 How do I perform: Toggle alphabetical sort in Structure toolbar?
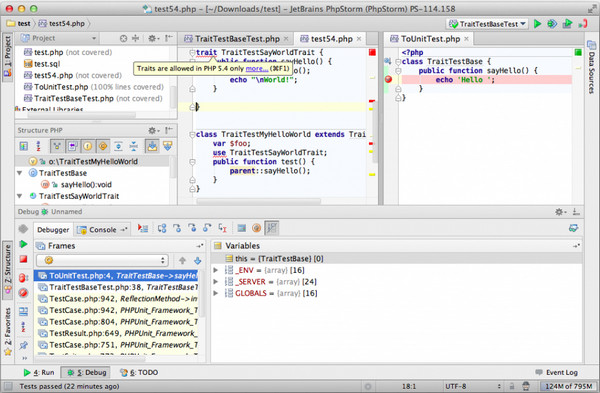coord(38,146)
